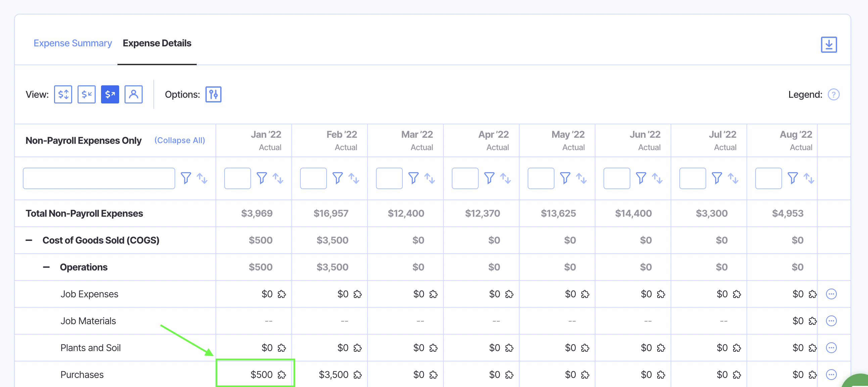Select the first dollar up-down view icon
This screenshot has width=868, height=387.
tap(63, 94)
